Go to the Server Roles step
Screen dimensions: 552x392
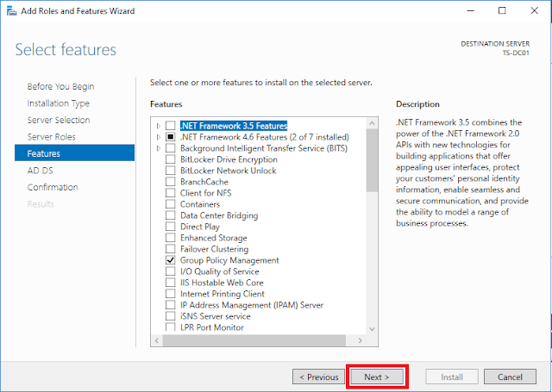(51, 137)
